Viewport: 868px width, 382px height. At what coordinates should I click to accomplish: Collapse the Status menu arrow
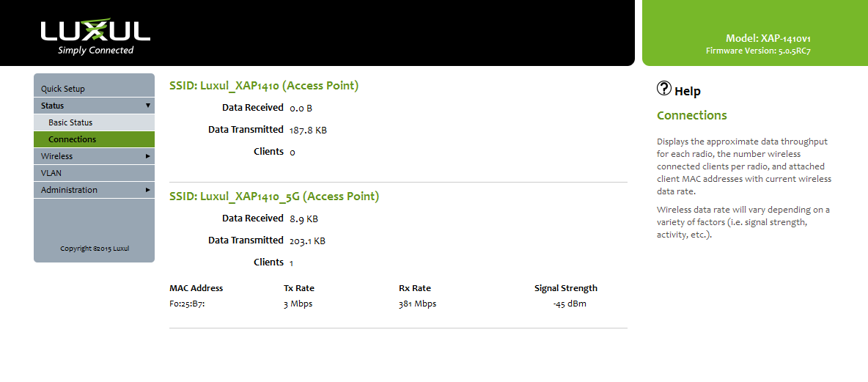(148, 106)
